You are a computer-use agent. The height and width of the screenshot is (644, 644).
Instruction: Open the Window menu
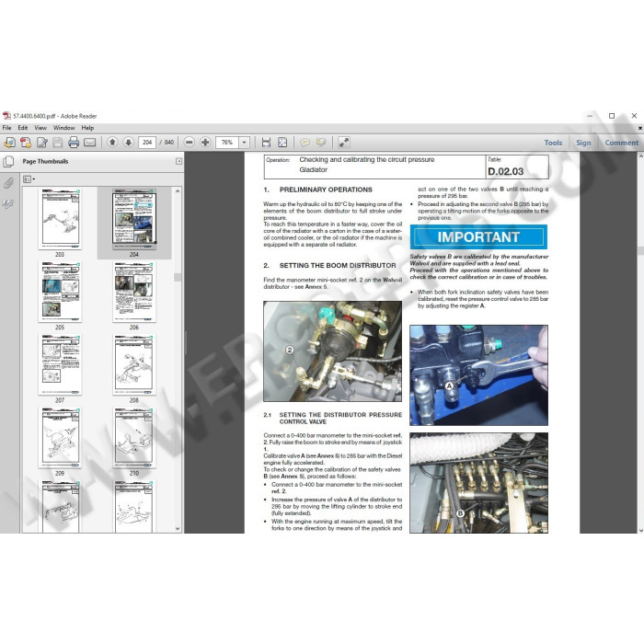tap(63, 128)
